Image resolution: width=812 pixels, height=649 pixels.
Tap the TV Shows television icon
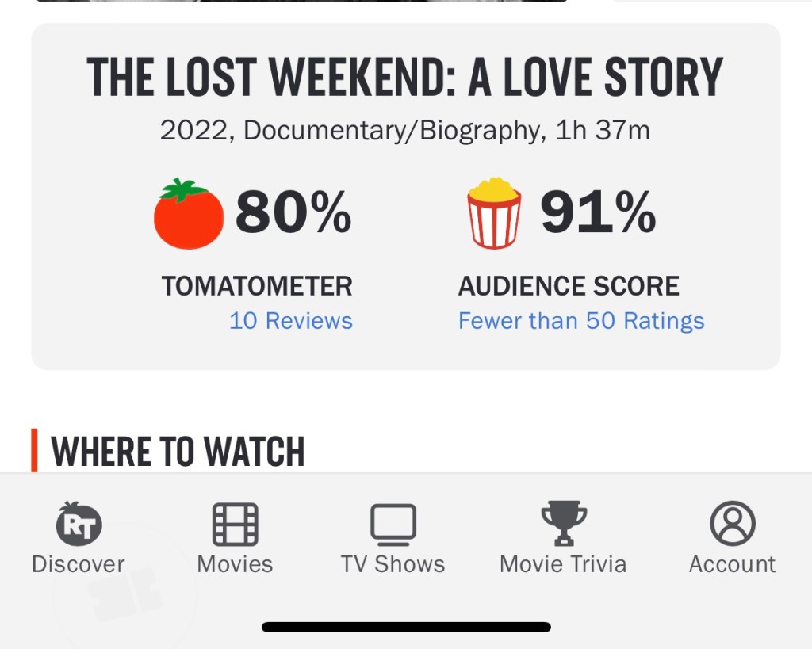pos(393,524)
